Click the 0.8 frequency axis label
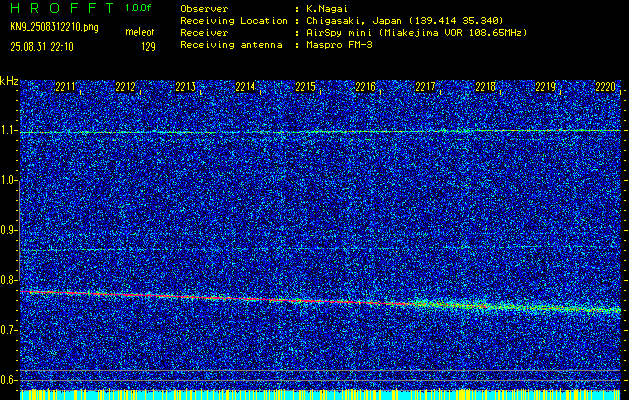 (9, 280)
